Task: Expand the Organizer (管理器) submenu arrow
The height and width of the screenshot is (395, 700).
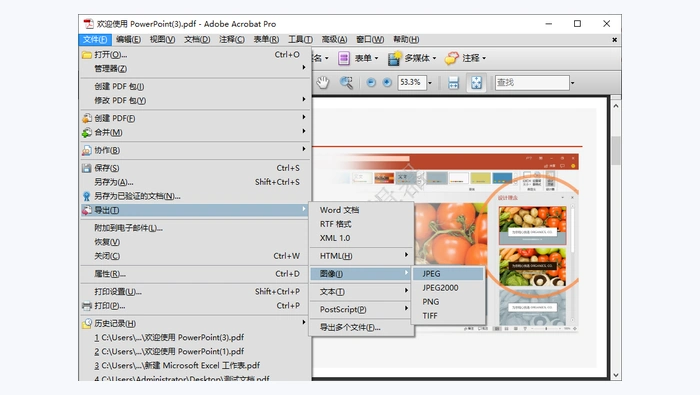Action: [304, 67]
